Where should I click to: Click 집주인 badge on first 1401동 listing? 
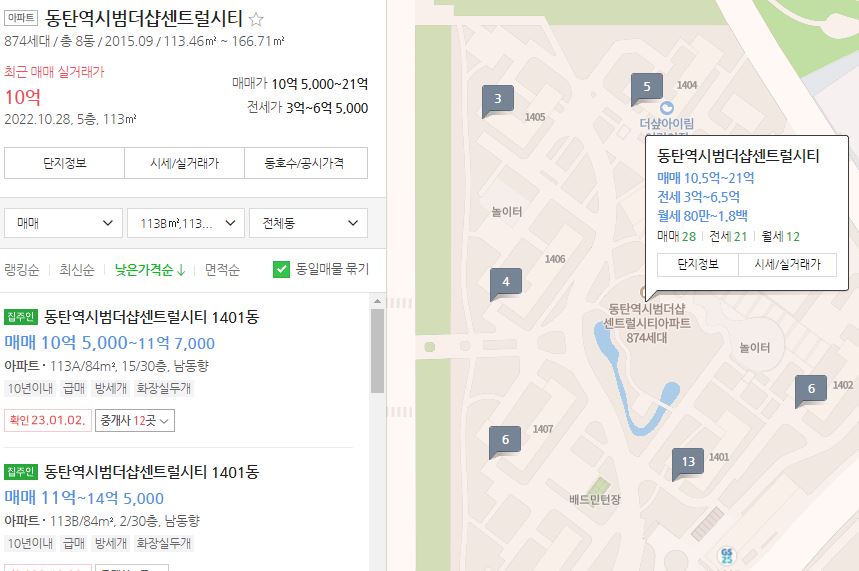click(x=21, y=317)
